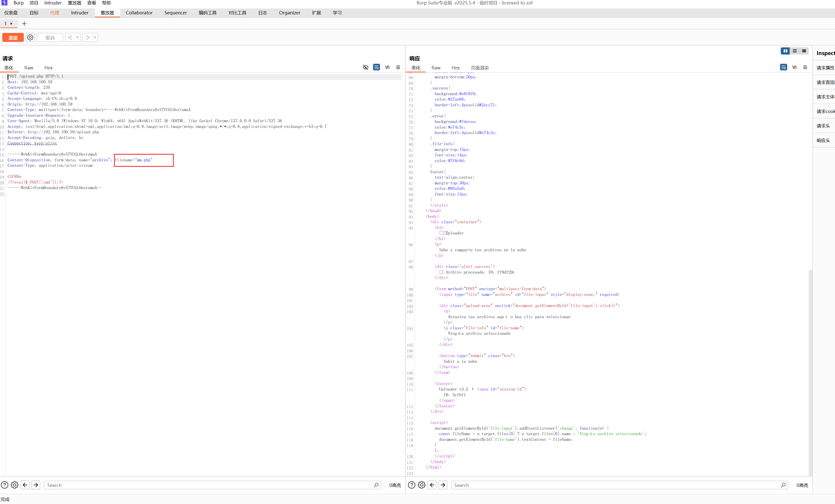Open history dropdown next to back arrow
The width and height of the screenshot is (835, 504).
(78, 38)
